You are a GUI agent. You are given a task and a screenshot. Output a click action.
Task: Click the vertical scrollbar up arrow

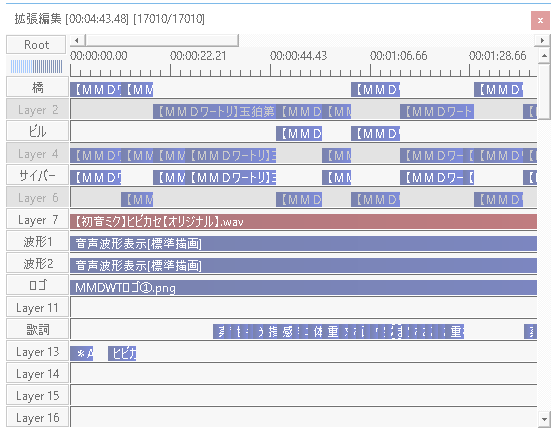pos(544,56)
